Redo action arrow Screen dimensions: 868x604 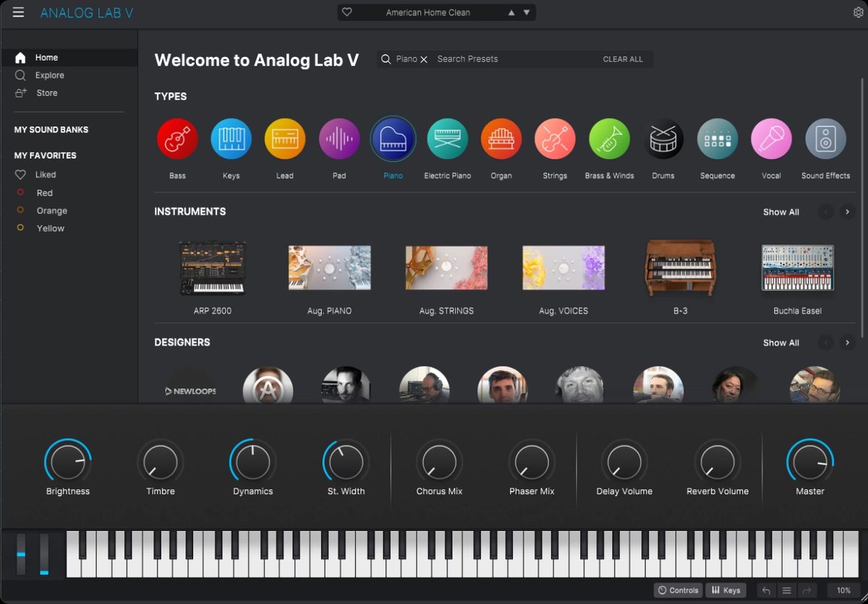[807, 590]
